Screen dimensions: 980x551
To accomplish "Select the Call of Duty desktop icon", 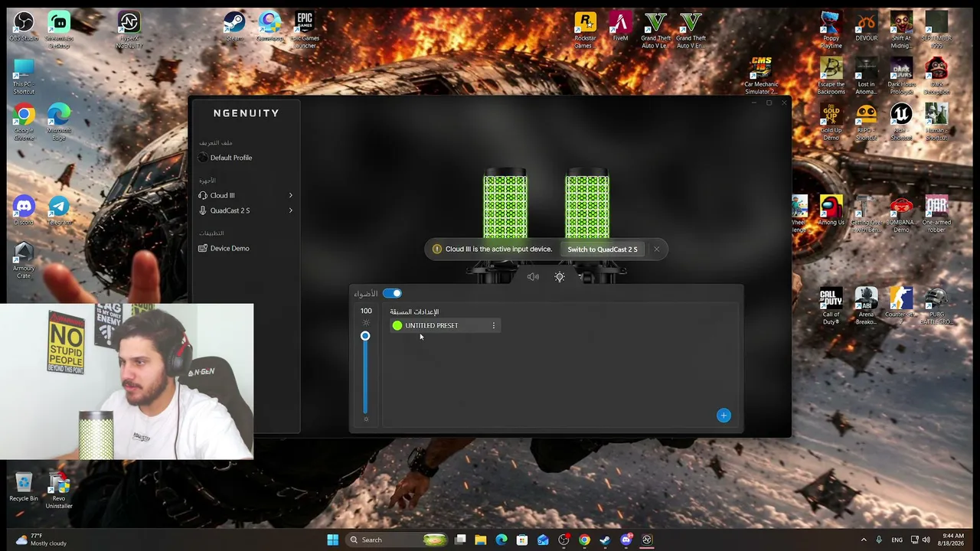I will tap(831, 306).
